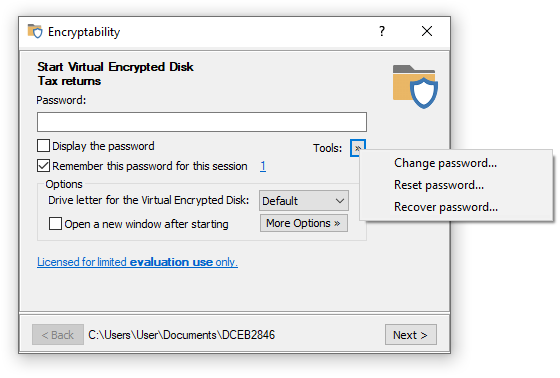Click the dropdown chevron beside Default
This screenshot has width=560, height=378.
(340, 201)
